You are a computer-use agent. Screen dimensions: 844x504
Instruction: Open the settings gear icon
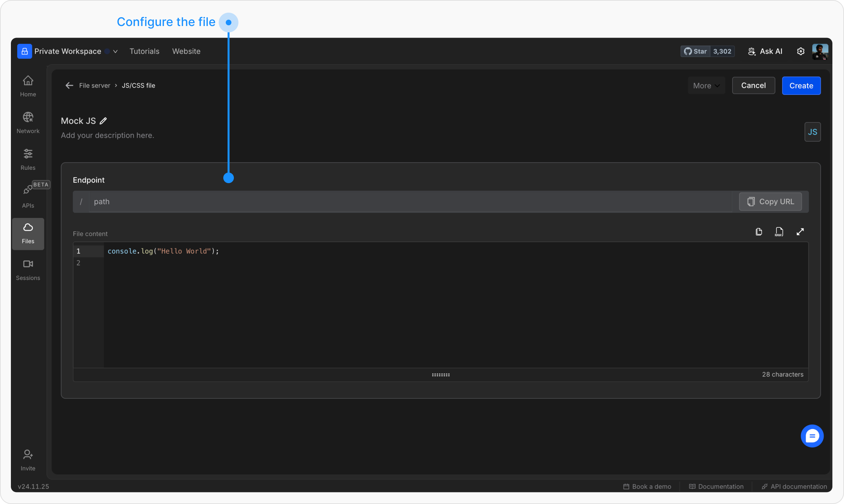tap(800, 51)
